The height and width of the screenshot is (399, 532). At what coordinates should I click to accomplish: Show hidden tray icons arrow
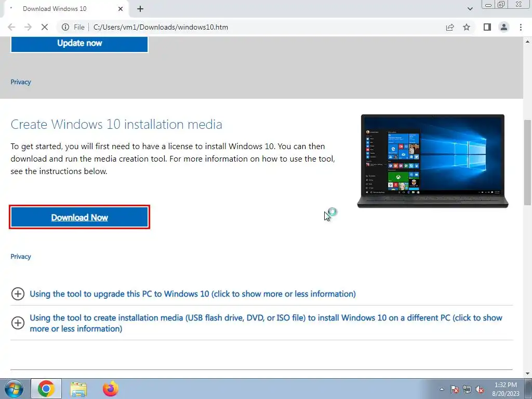click(x=442, y=389)
